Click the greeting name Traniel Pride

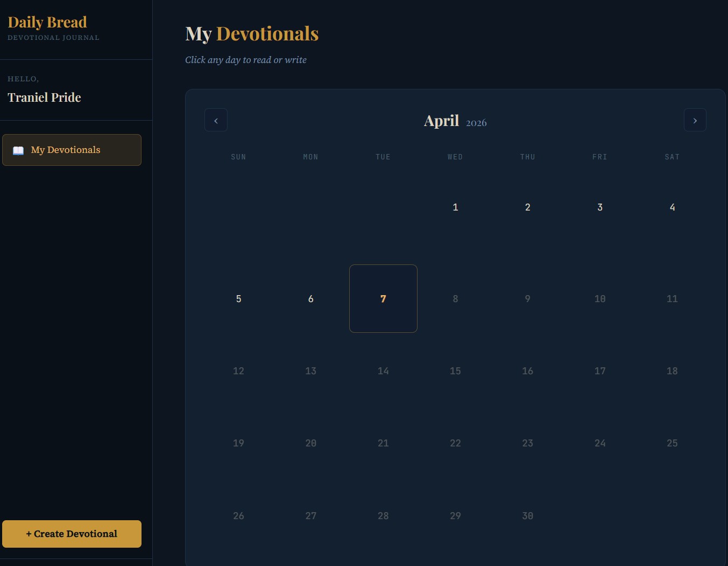click(x=44, y=97)
